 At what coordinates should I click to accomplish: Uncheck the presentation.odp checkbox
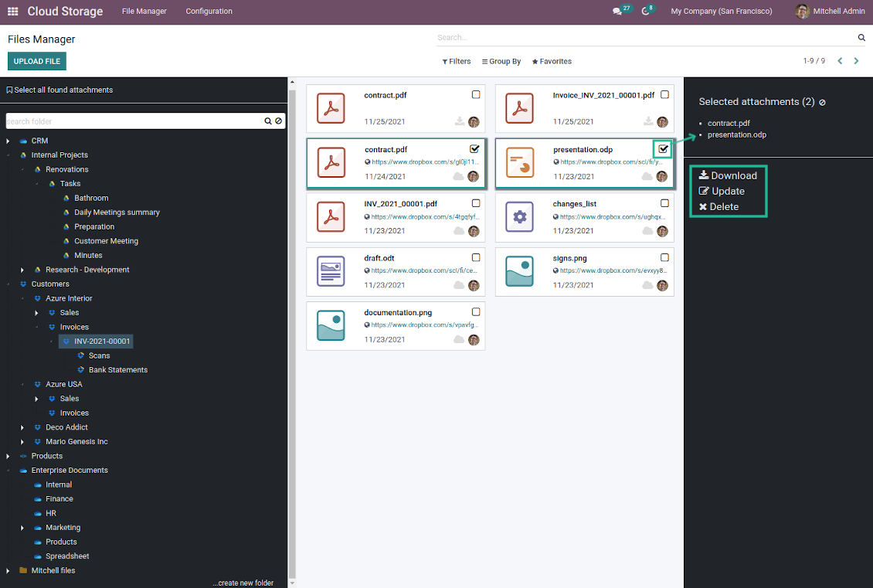tap(663, 148)
